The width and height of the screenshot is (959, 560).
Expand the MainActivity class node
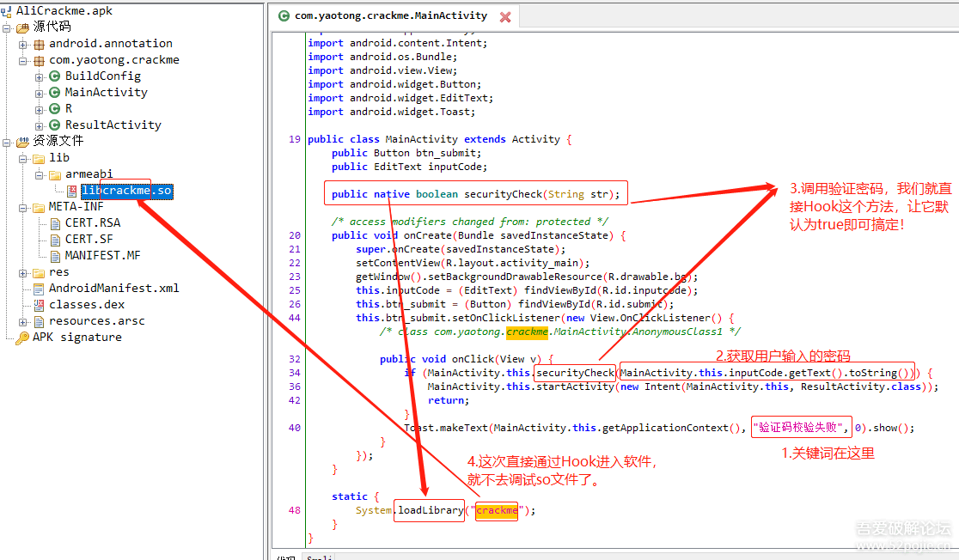click(x=40, y=94)
